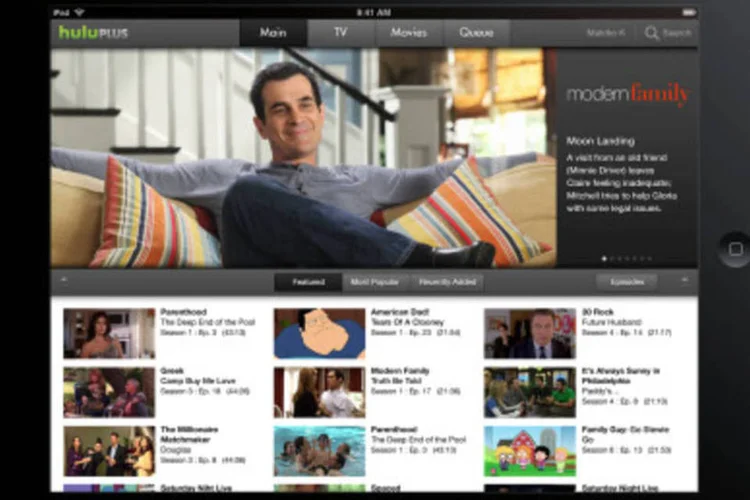Open the Movies tab
The image size is (750, 500).
click(x=408, y=33)
